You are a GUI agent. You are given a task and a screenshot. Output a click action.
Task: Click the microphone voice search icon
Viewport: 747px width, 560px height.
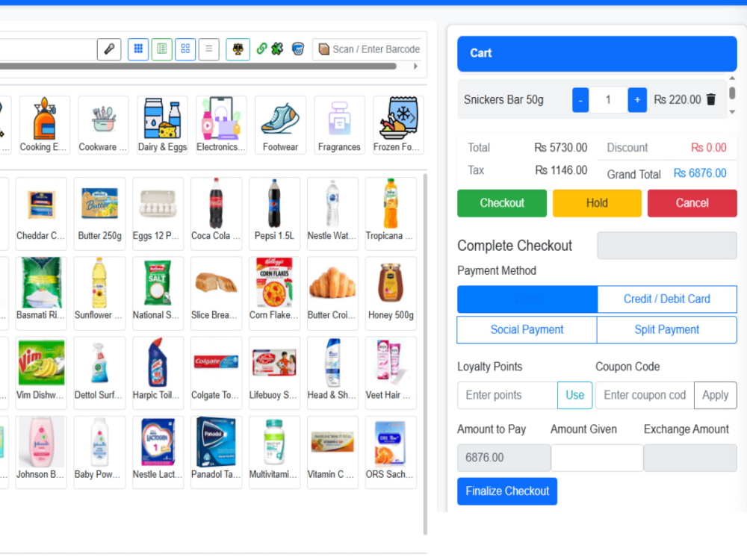pos(109,49)
